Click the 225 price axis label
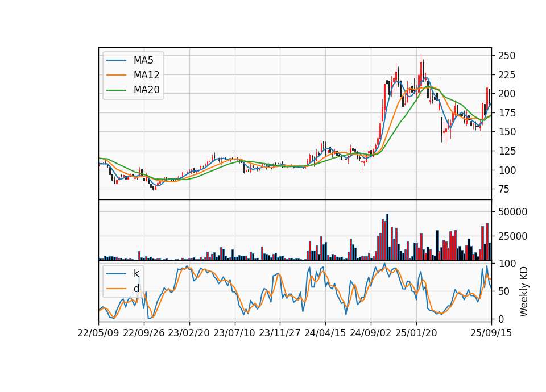 [x=507, y=75]
